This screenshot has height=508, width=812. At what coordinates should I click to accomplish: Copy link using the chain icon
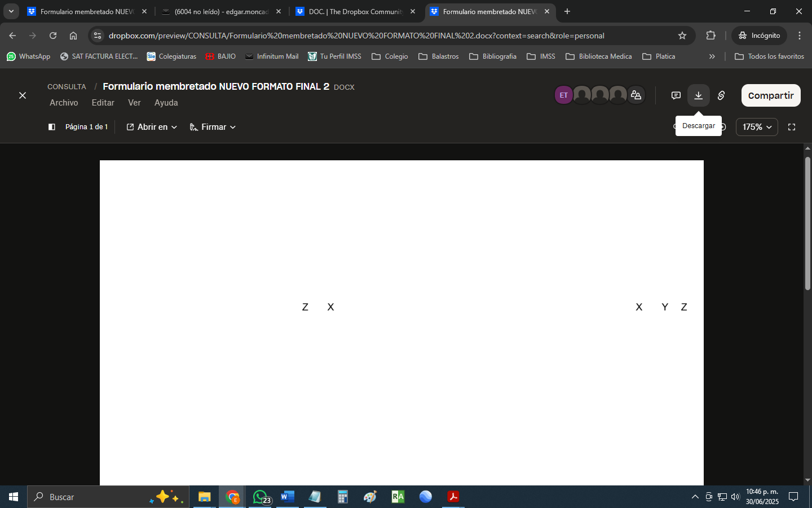click(721, 95)
